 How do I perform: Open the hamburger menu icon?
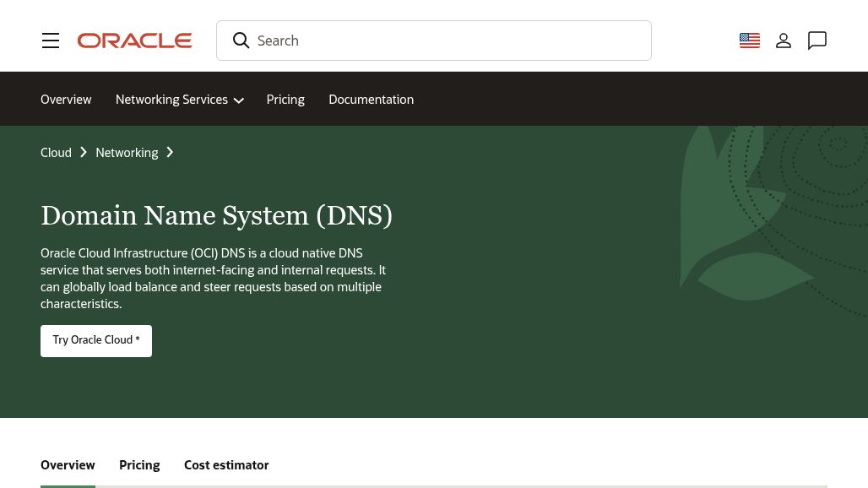pyautogui.click(x=51, y=41)
